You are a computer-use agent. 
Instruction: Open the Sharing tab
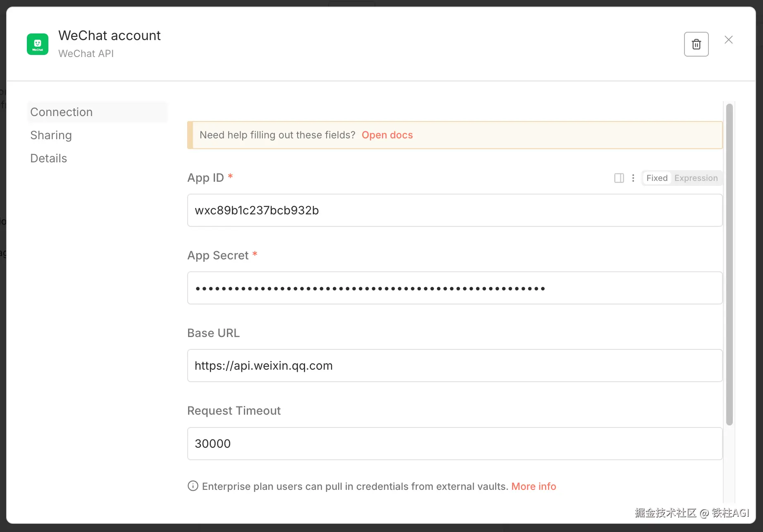point(51,135)
